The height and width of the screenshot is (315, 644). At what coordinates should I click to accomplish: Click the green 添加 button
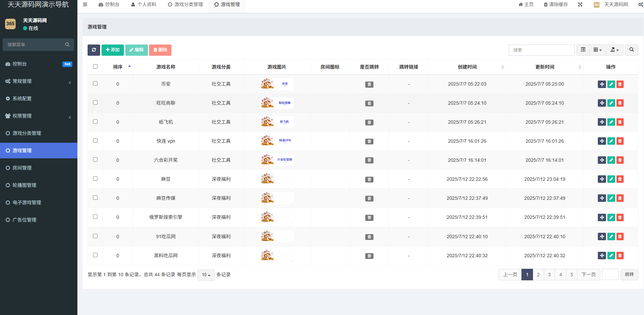tap(113, 50)
